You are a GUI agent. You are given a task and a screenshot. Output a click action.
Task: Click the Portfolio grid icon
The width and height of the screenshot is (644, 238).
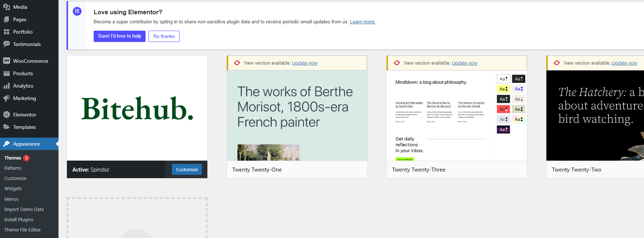[7, 32]
